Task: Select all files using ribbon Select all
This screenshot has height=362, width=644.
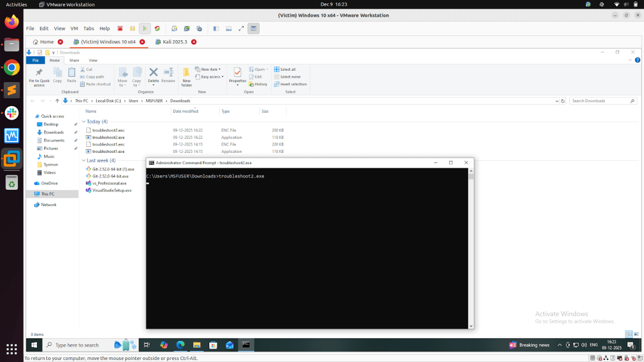Action: 288,69
